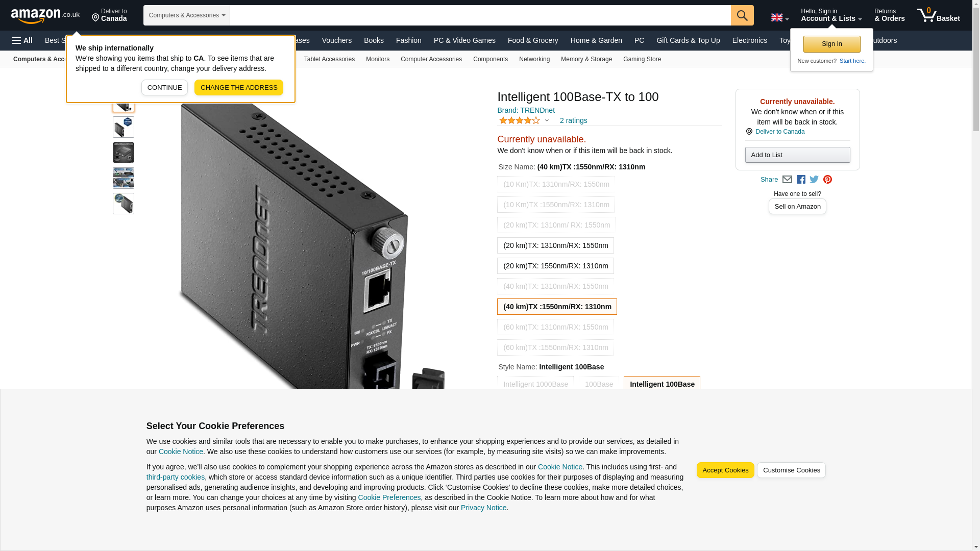980x551 pixels.
Task: Select the second product thumbnail image
Action: point(124,127)
